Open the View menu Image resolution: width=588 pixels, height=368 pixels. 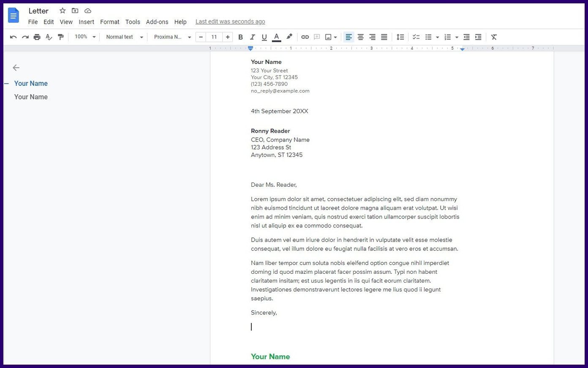66,22
